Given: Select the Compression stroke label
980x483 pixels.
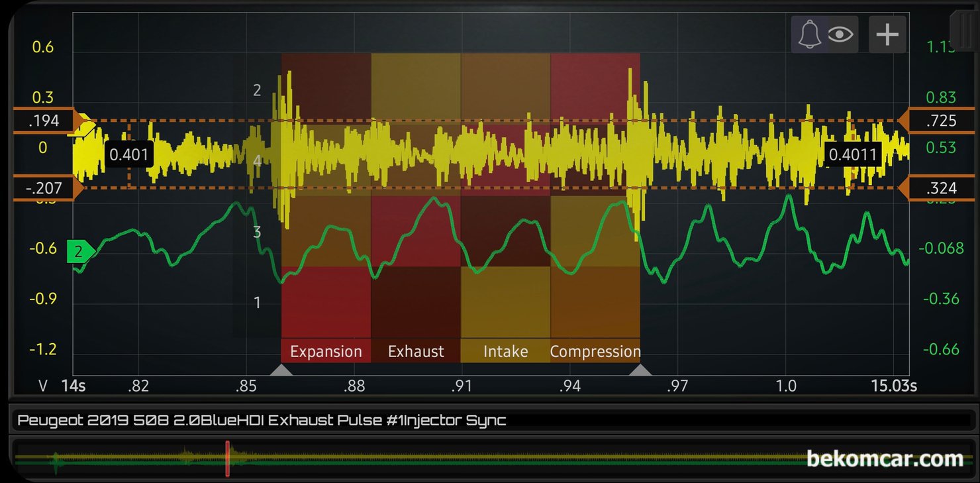Looking at the screenshot, I should 595,351.
